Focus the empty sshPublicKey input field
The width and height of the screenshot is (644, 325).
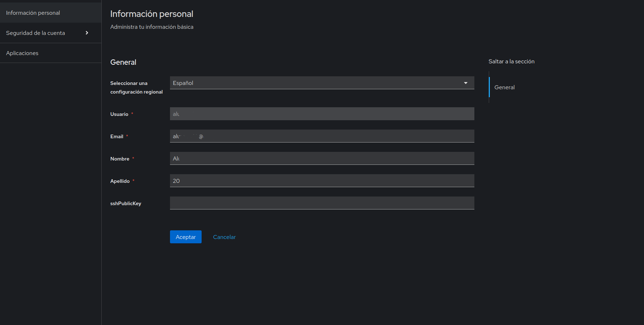coord(322,203)
